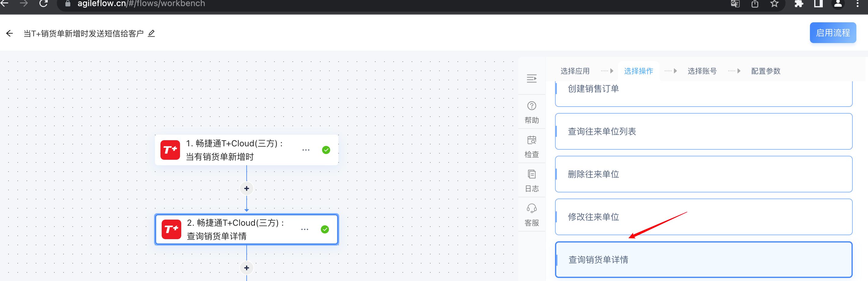Viewport: 868px width, 281px height.
Task: Open the 帮助 help panel
Action: (532, 112)
